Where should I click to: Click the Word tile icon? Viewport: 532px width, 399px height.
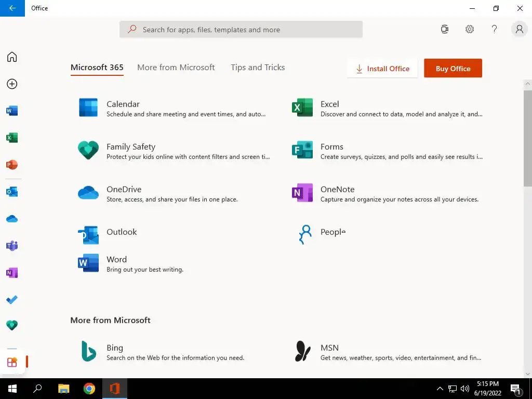88,262
